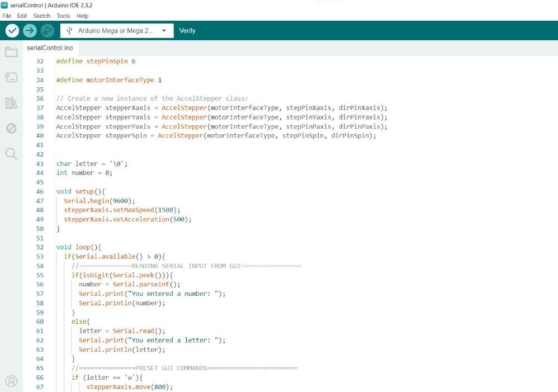Click the 'if(Serial.available() > 0){' line
This screenshot has width=558, height=392.
tap(115, 257)
